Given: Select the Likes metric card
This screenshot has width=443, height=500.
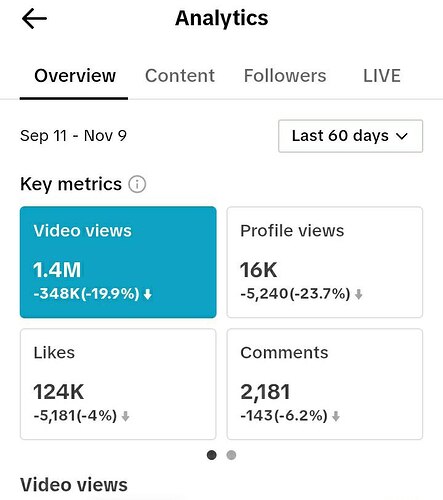Looking at the screenshot, I should (x=118, y=384).
